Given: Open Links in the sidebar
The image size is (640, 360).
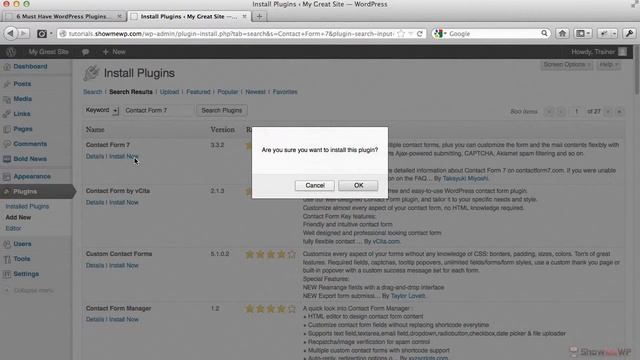Looking at the screenshot, I should pos(22,114).
